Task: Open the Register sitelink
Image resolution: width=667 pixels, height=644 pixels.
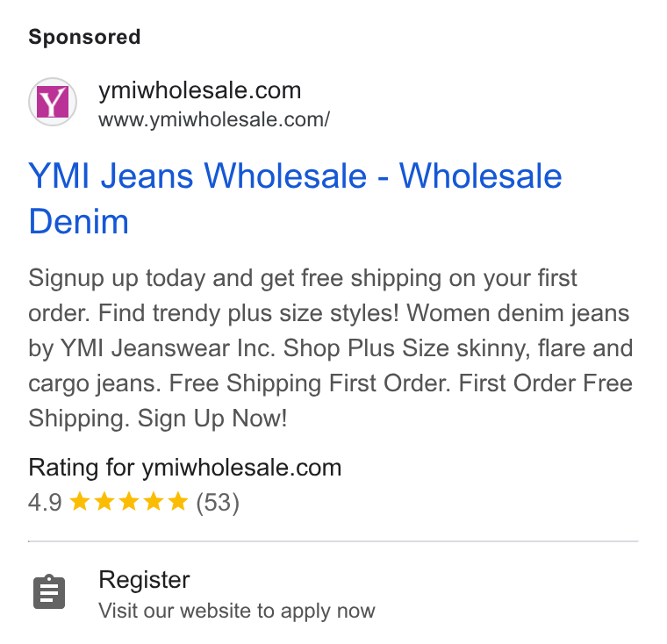Action: click(144, 579)
